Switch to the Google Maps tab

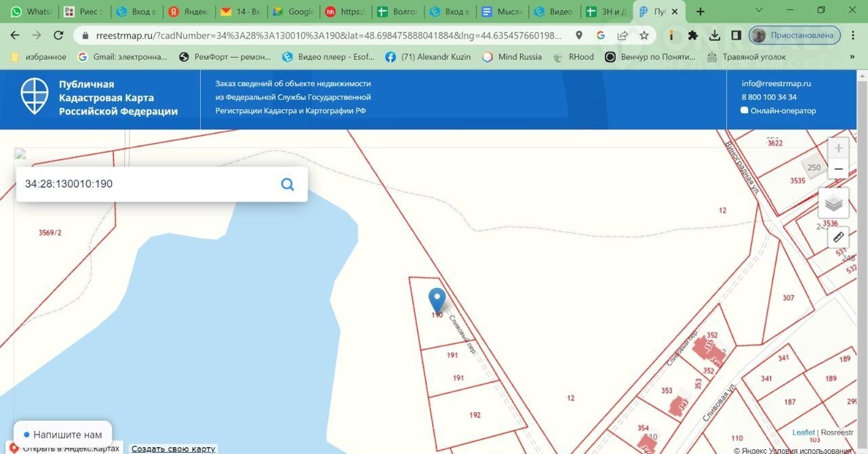coord(293,12)
